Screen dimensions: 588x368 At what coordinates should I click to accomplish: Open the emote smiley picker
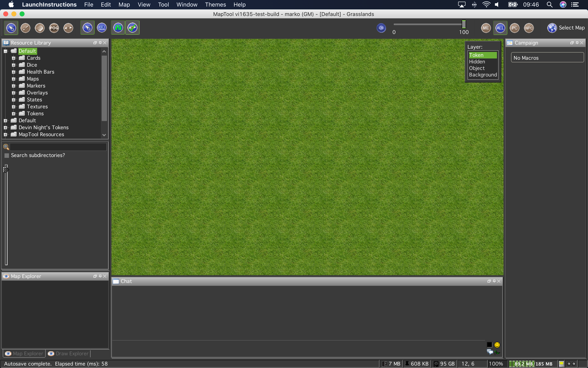pyautogui.click(x=497, y=345)
